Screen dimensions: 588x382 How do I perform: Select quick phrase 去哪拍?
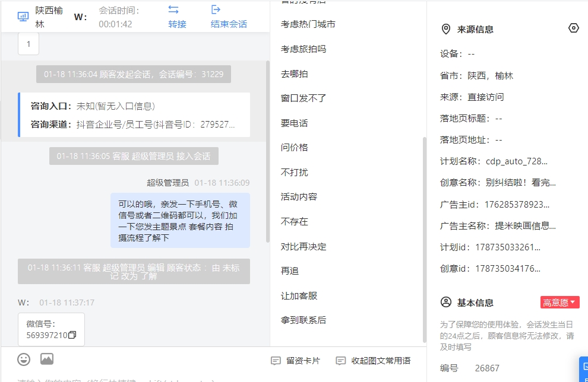[x=295, y=74]
